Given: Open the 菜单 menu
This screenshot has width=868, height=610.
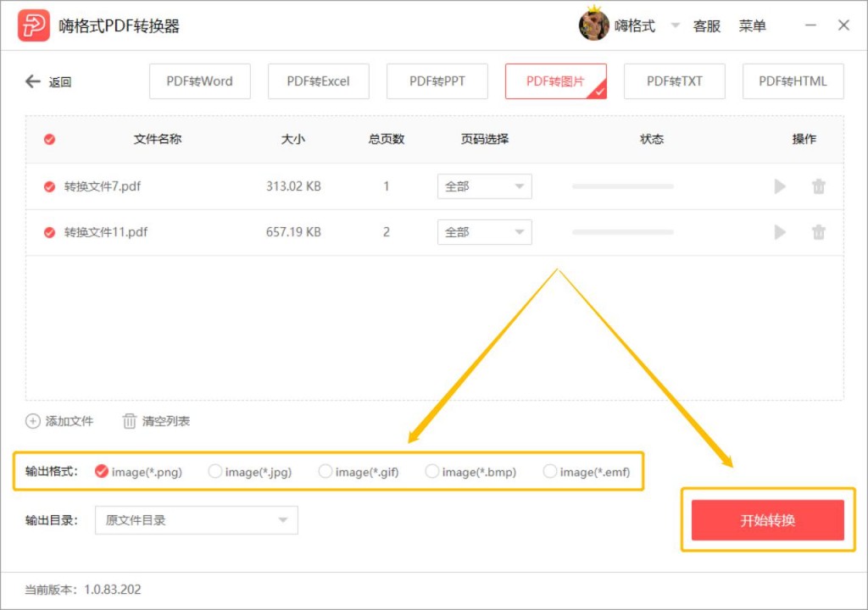Looking at the screenshot, I should tap(753, 25).
